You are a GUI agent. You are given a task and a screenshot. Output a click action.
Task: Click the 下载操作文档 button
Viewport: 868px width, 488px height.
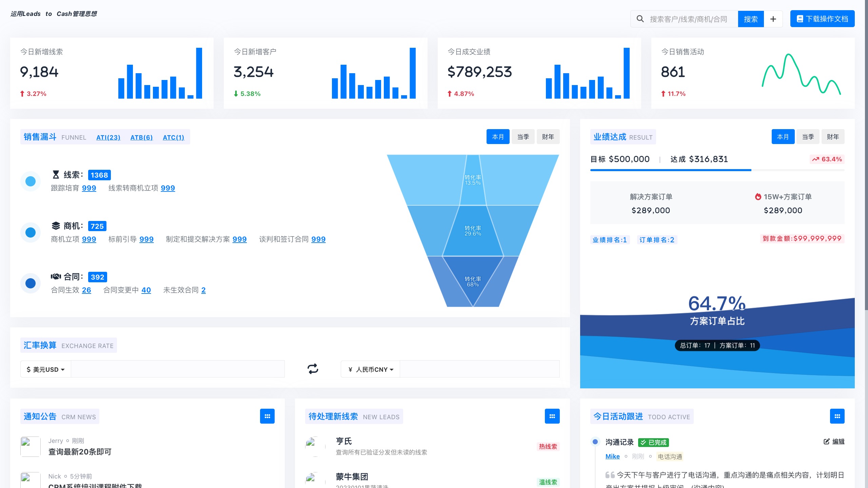pyautogui.click(x=822, y=19)
